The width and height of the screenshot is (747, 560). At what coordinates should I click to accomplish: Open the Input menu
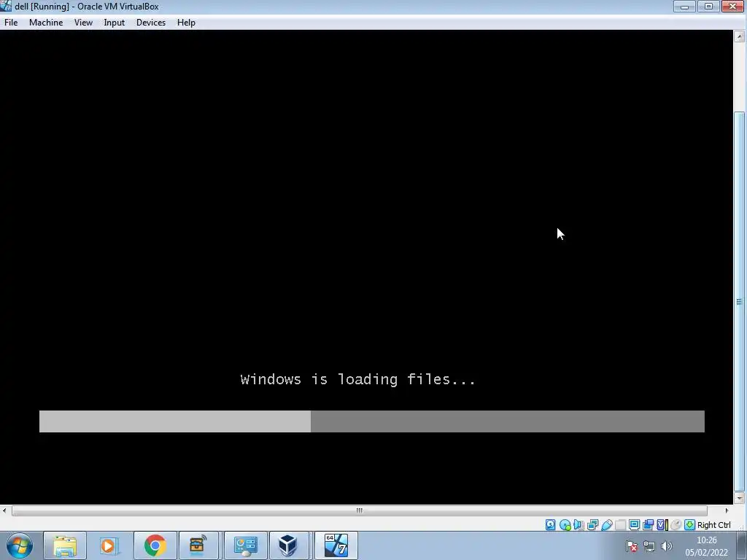pyautogui.click(x=115, y=23)
